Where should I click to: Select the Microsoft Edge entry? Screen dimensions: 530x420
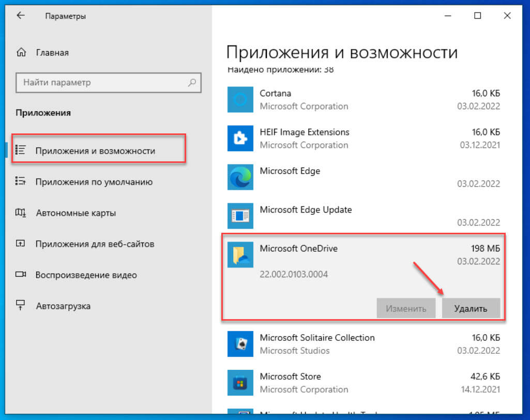coord(290,171)
